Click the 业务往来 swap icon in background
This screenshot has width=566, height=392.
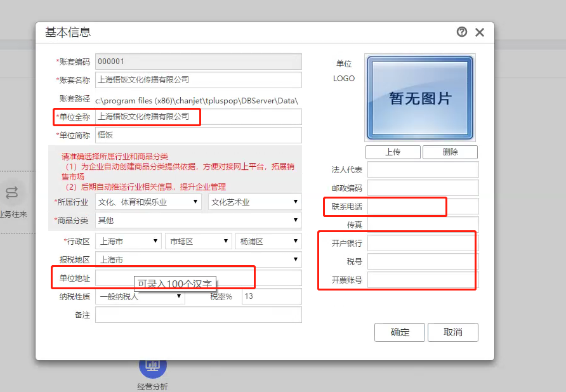point(11,192)
